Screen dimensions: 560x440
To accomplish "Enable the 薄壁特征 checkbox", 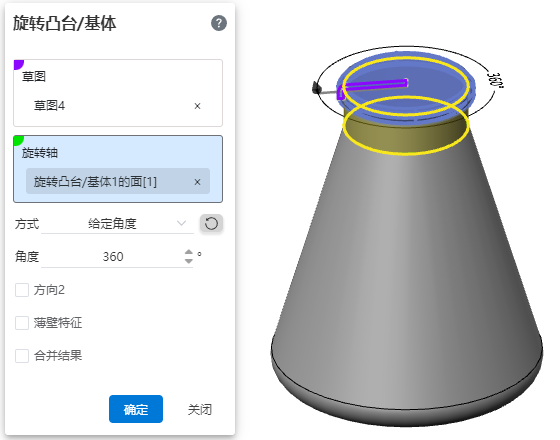I will 22,323.
